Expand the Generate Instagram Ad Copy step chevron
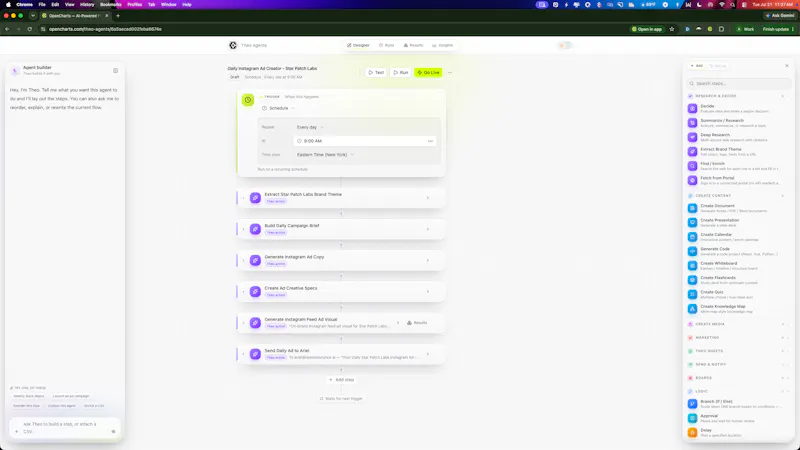Screen dimensions: 800x450 point(428,260)
